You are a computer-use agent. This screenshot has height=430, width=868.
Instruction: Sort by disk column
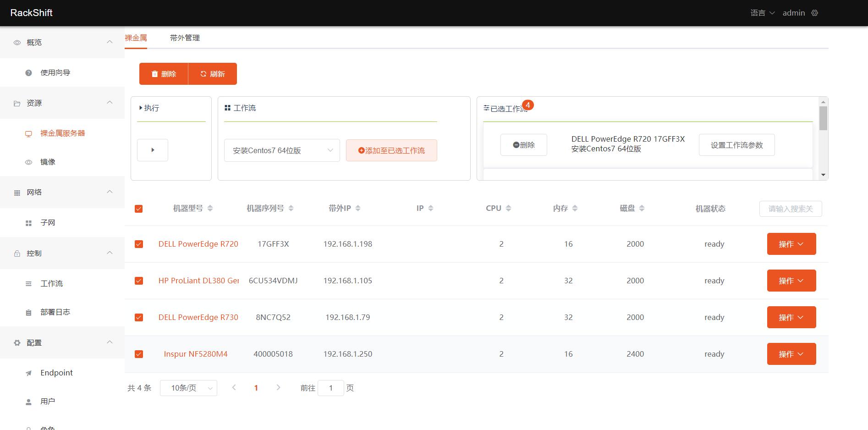[x=642, y=208]
